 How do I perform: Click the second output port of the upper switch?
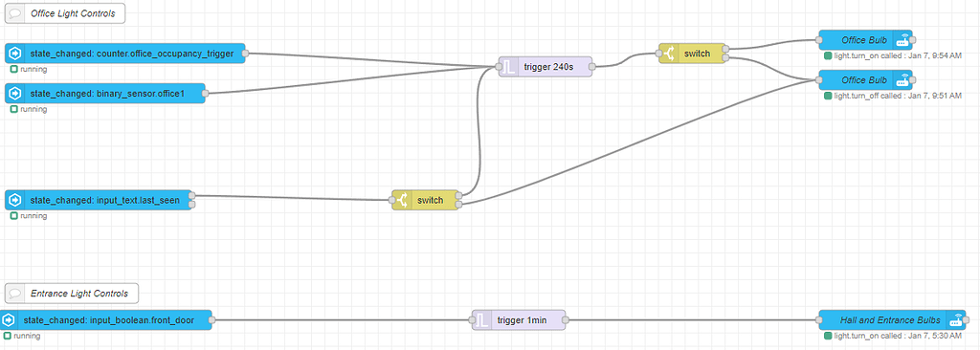click(x=725, y=58)
